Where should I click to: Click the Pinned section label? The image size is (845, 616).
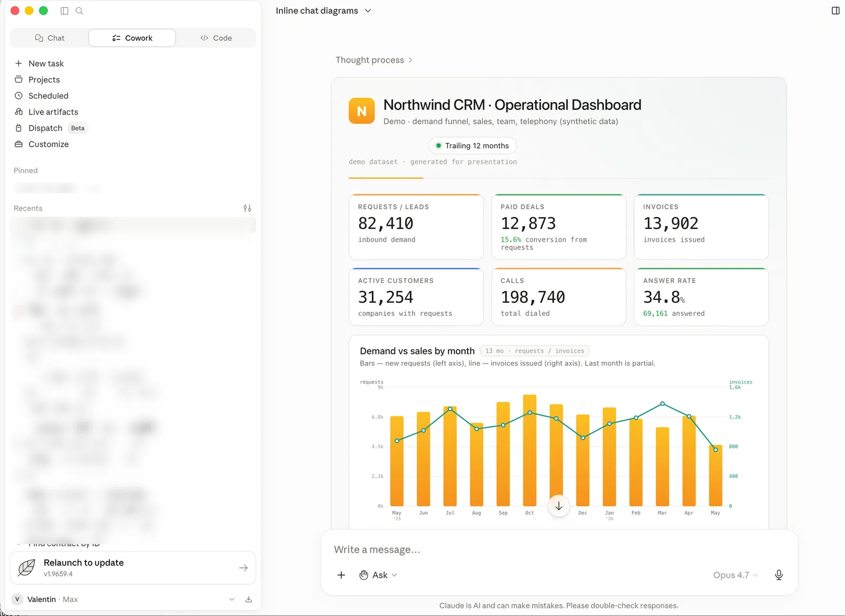[25, 171]
